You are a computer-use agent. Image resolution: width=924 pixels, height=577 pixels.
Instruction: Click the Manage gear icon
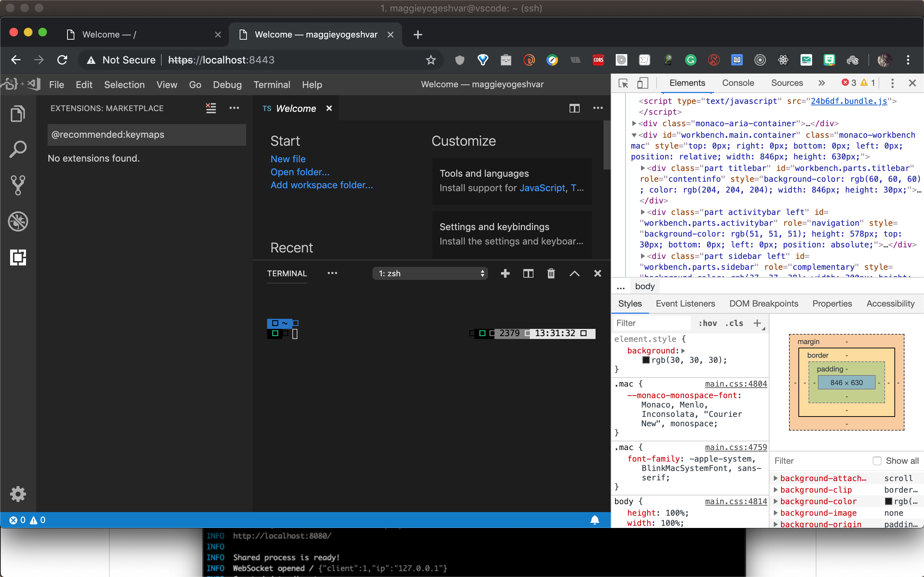tap(18, 494)
